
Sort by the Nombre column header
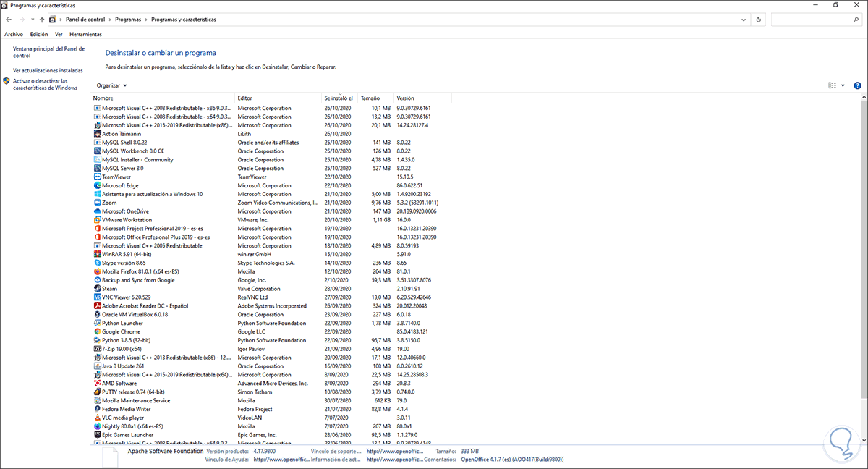coord(163,98)
